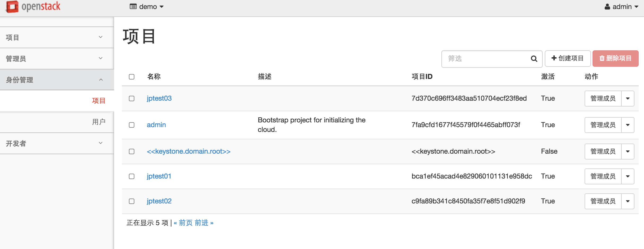644x249 pixels.
Task: Open the admin project link
Action: 156,125
